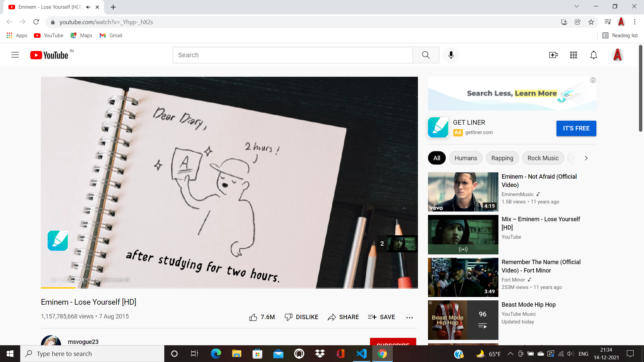The image size is (644, 362).
Task: Click the thumbs-up like icon
Action: pyautogui.click(x=253, y=317)
